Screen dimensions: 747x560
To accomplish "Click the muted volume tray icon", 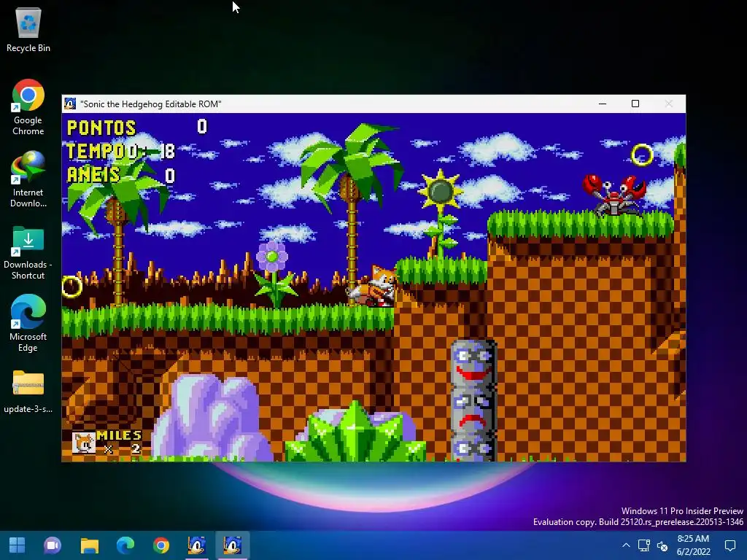I will [x=662, y=545].
